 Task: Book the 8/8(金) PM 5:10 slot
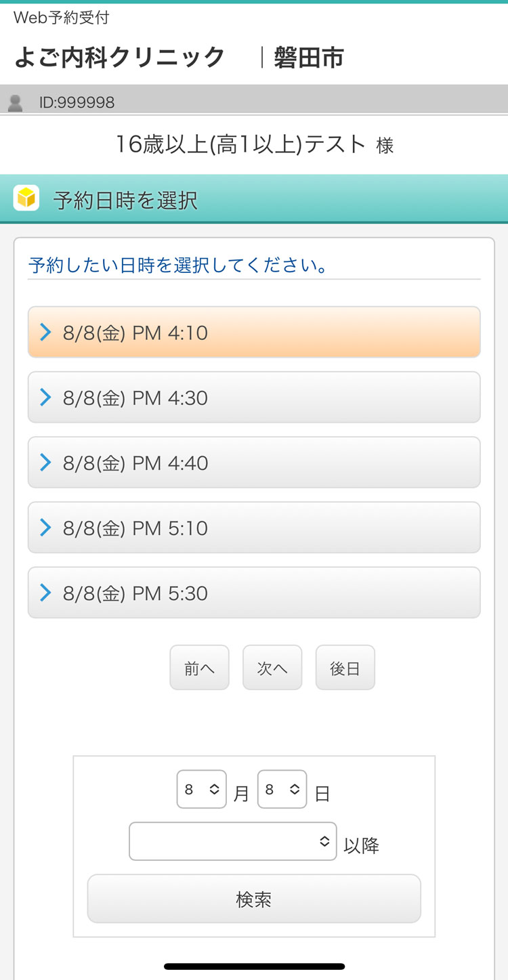(254, 528)
